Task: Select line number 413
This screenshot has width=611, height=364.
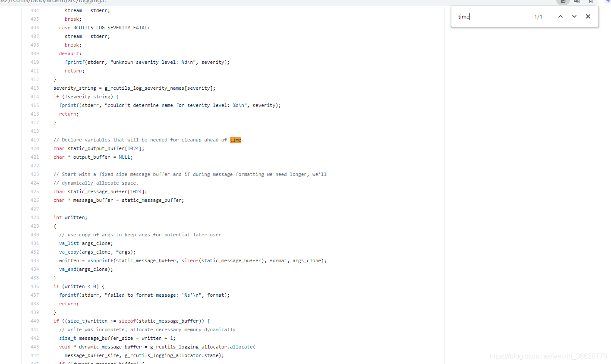Action: point(35,88)
